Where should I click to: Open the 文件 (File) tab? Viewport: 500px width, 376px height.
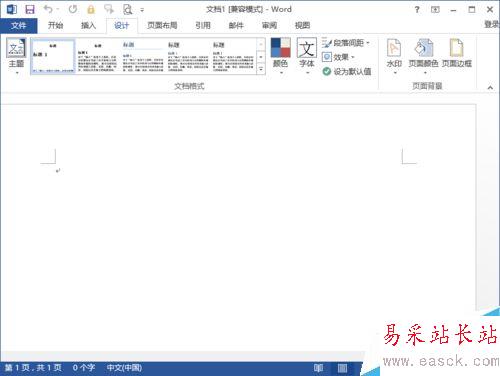[18, 25]
